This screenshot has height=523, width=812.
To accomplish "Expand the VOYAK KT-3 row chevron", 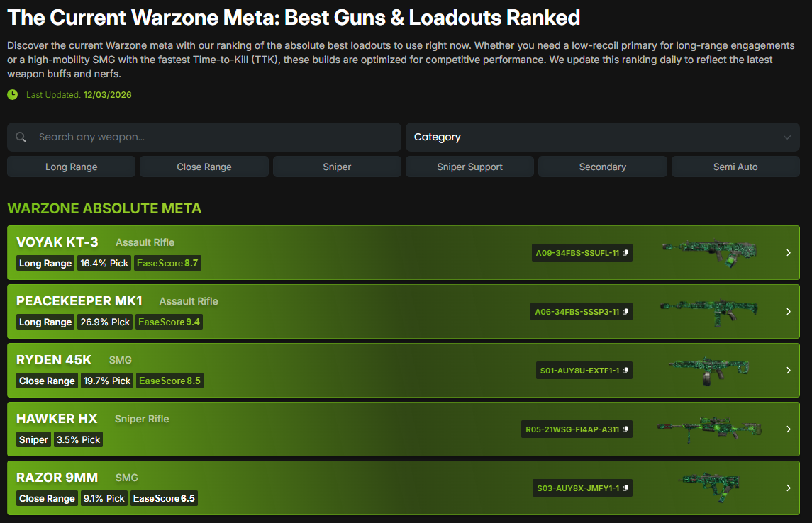I will pyautogui.click(x=788, y=253).
